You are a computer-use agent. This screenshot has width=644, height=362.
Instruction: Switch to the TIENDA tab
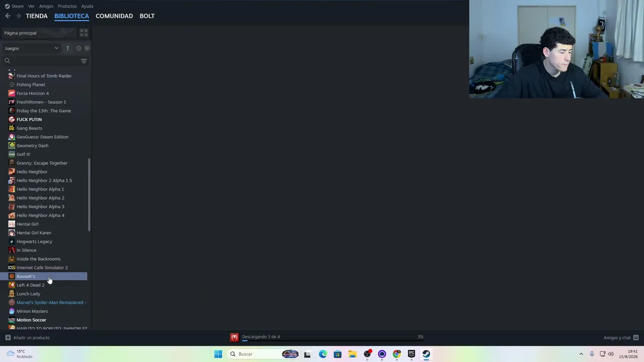[x=37, y=16]
